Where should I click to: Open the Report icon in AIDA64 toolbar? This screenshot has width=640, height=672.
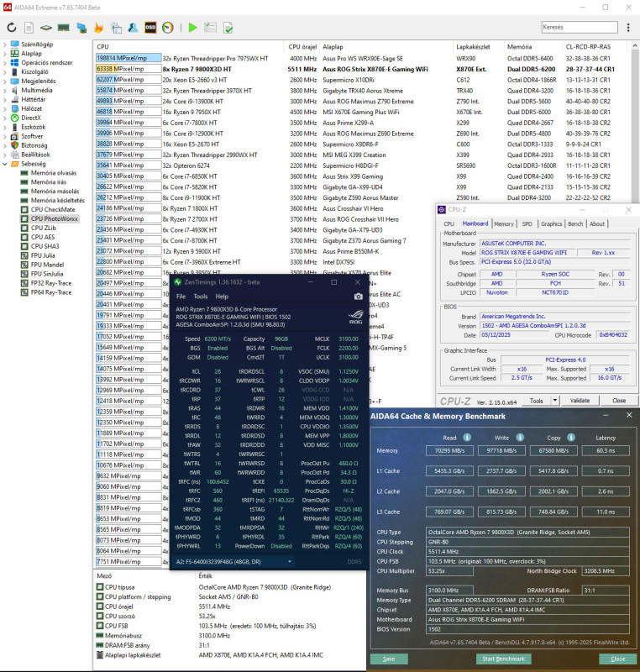(29, 28)
